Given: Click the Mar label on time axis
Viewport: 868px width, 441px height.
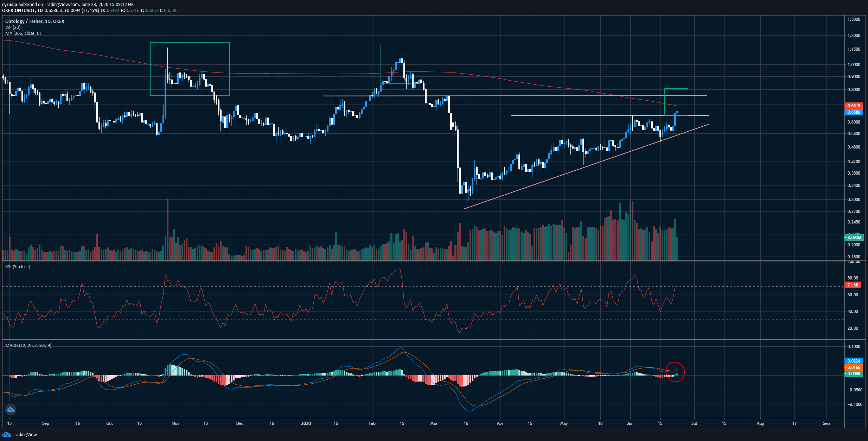Looking at the screenshot, I should click(x=434, y=423).
